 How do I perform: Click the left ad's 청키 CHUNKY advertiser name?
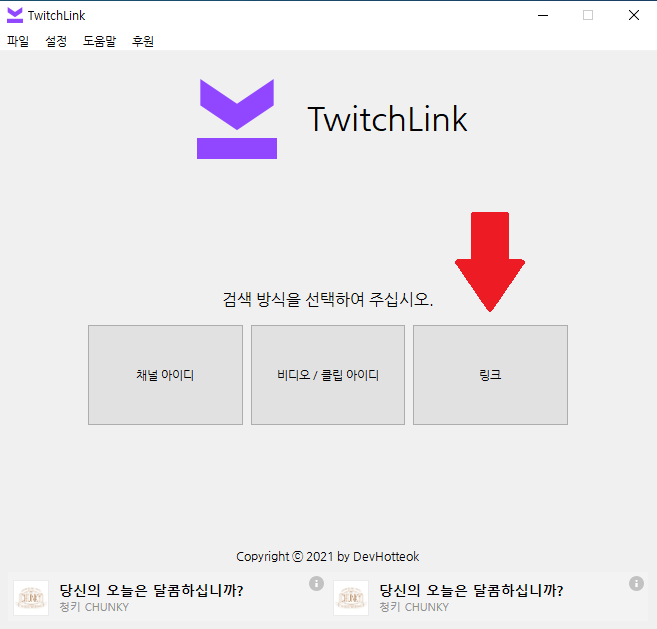pyautogui.click(x=94, y=607)
